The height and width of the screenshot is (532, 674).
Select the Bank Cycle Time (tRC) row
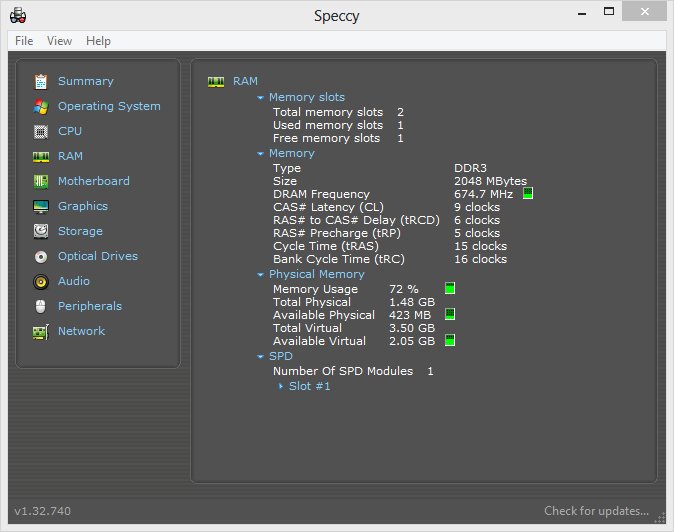pos(390,259)
